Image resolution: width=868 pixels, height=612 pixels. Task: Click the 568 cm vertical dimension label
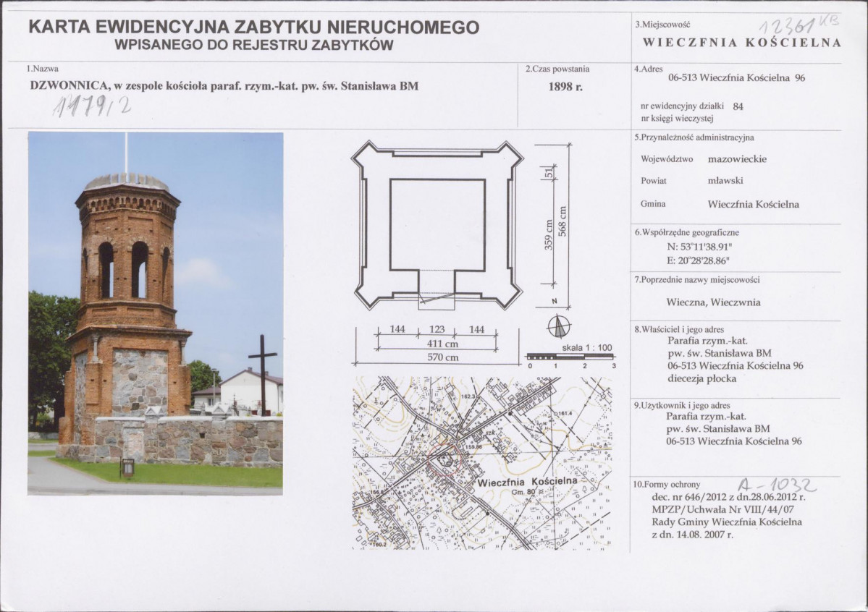(562, 221)
